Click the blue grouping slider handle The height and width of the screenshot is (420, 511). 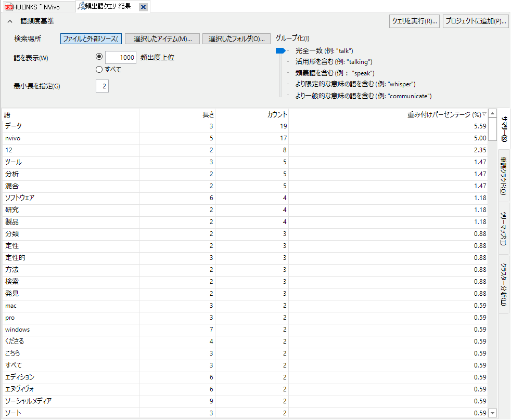[x=280, y=51]
